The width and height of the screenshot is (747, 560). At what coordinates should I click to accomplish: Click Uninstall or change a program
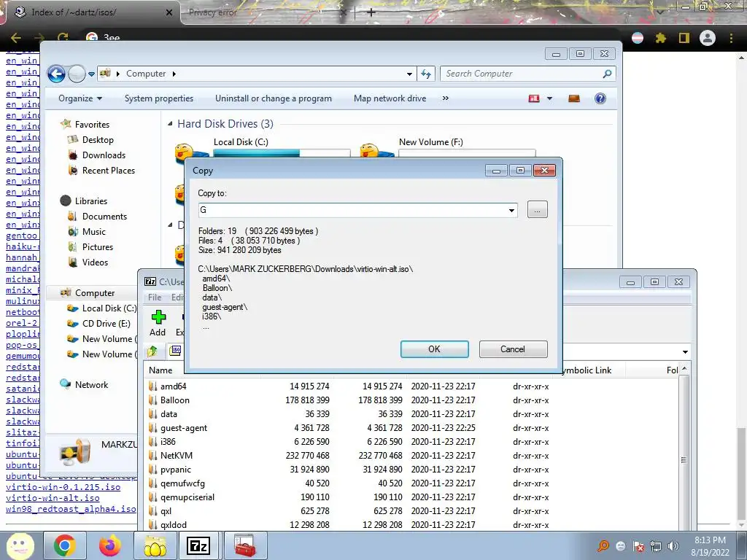click(274, 98)
